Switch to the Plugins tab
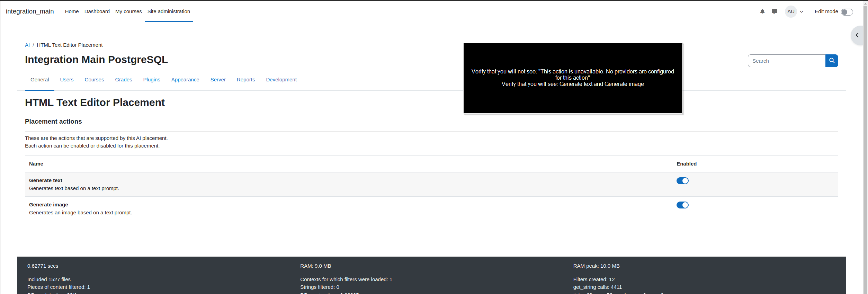The image size is (868, 294). 152,80
